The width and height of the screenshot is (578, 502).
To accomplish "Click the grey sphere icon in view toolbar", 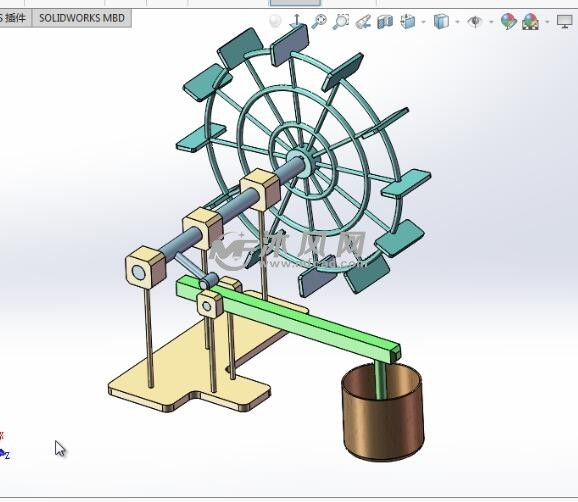I will click(x=275, y=21).
